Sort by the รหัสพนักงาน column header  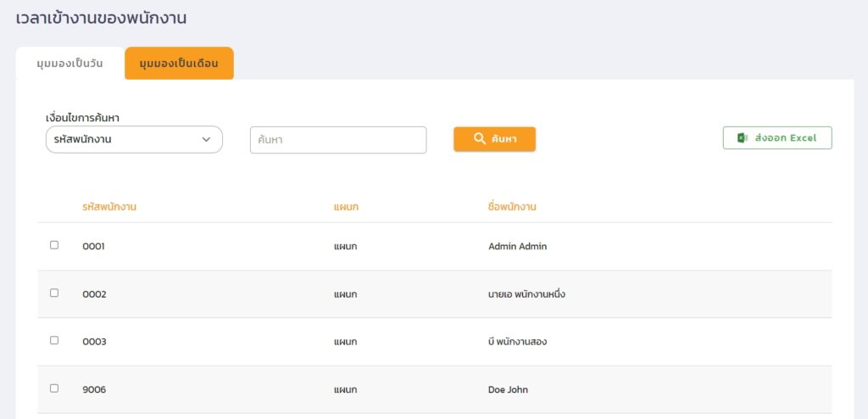[109, 207]
